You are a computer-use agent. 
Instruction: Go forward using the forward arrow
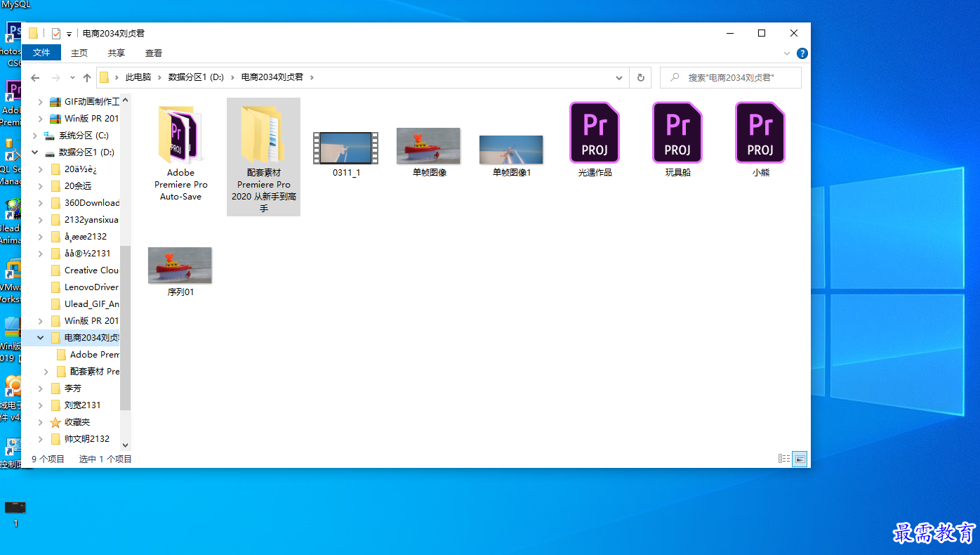(56, 77)
